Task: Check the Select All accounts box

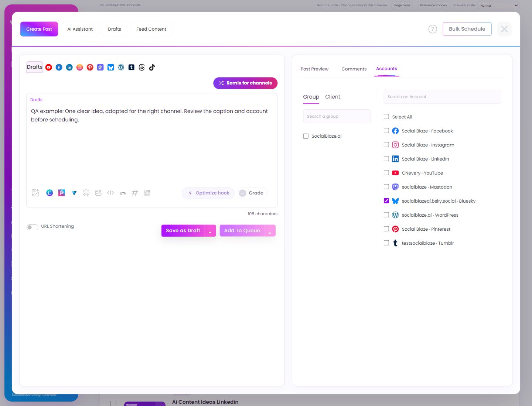Action: coord(386,117)
